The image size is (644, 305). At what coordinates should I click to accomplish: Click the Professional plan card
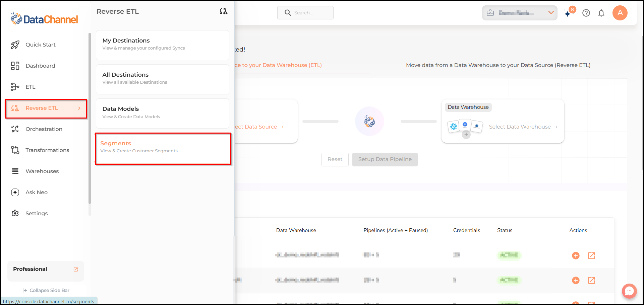pyautogui.click(x=46, y=271)
